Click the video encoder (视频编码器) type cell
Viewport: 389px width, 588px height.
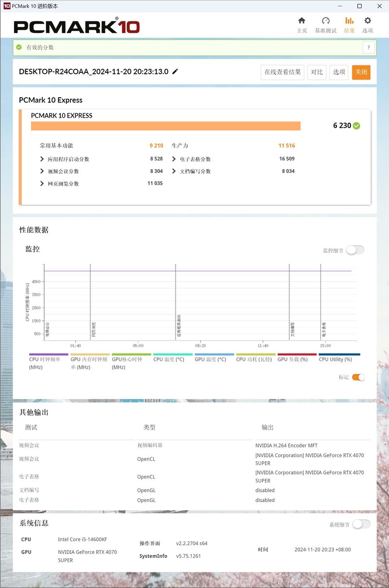[150, 445]
